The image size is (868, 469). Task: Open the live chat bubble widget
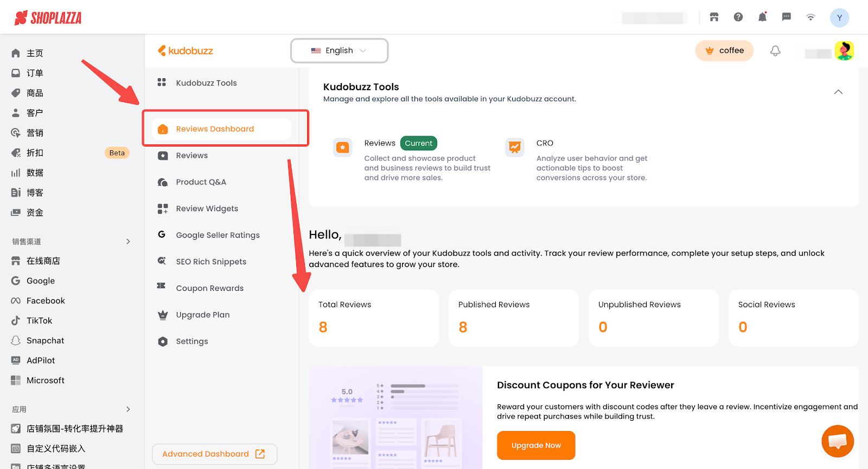(837, 441)
